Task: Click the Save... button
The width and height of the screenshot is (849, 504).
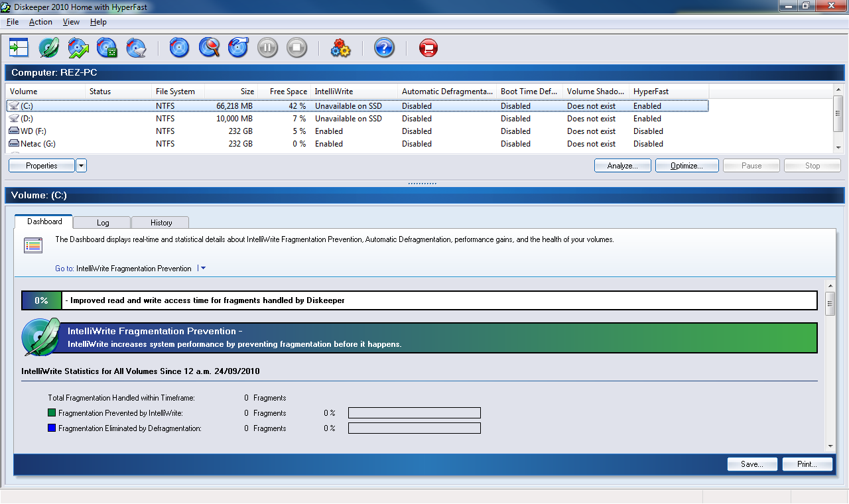Action: tap(751, 464)
